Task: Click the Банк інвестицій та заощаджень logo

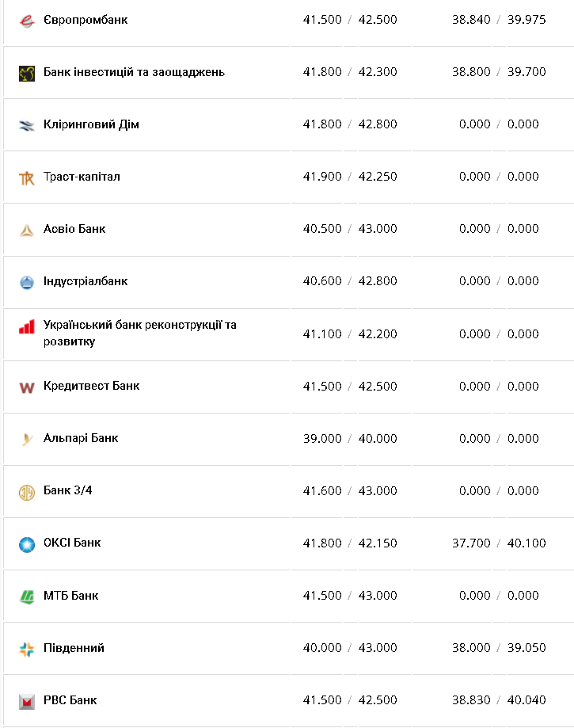Action: tap(27, 73)
